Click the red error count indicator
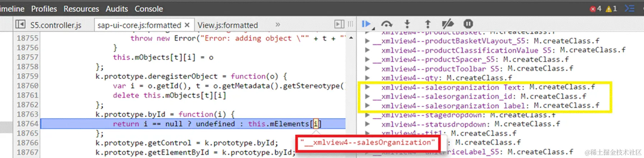Screen dimensions: 644x158 coord(596,9)
